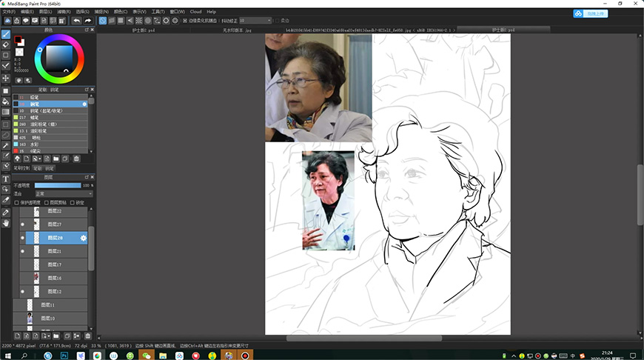Duplicate layer using copy icon in layer panel
This screenshot has width=644, height=360.
67,336
